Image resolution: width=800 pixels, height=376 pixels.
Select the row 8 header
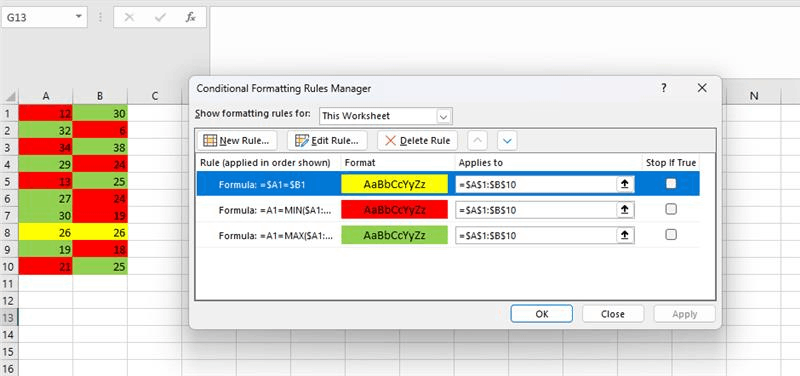tap(9, 232)
